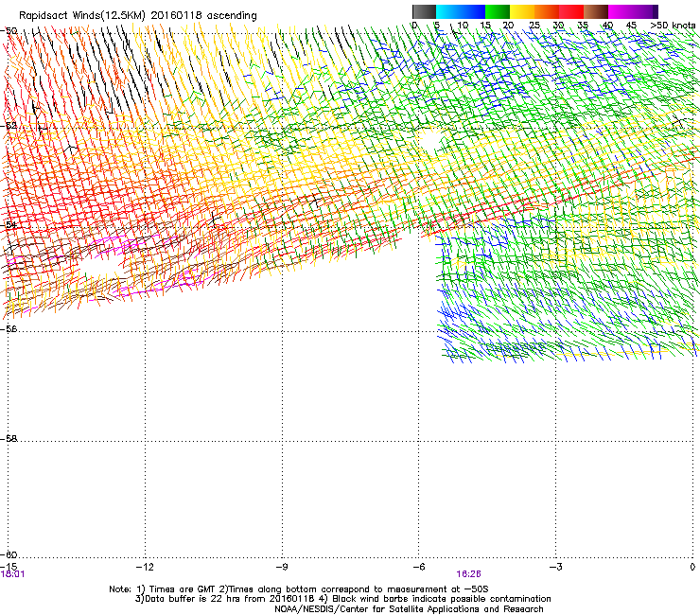Click the '-60' latitude axis label
This screenshot has width=700, height=615.
tap(9, 554)
